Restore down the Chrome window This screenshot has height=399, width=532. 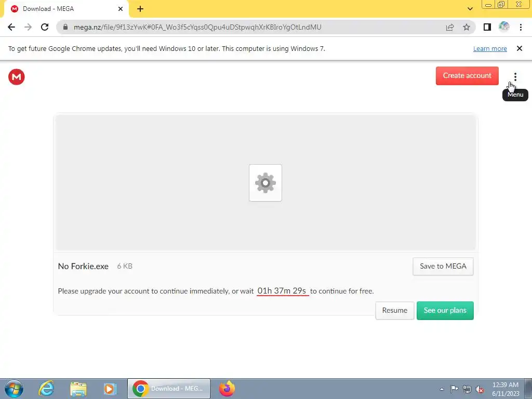[501, 5]
